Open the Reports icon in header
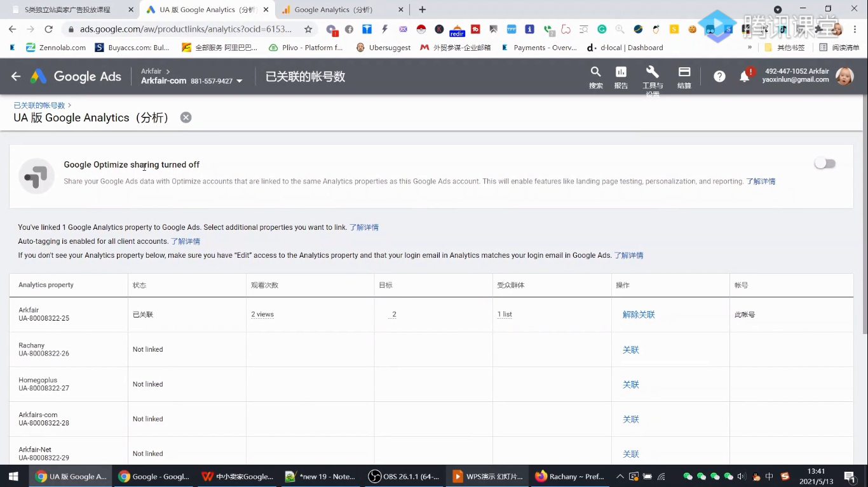868x487 pixels. tap(621, 72)
